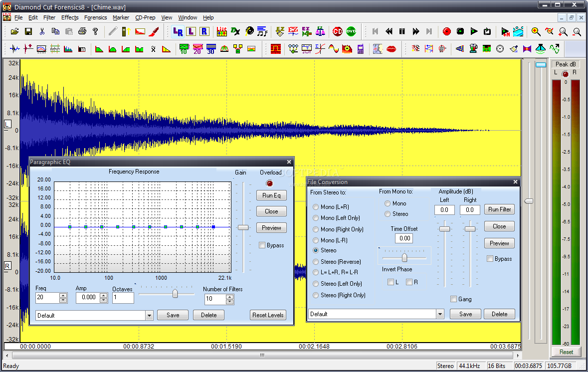Adjust the Amp spinner arrows

(x=104, y=298)
